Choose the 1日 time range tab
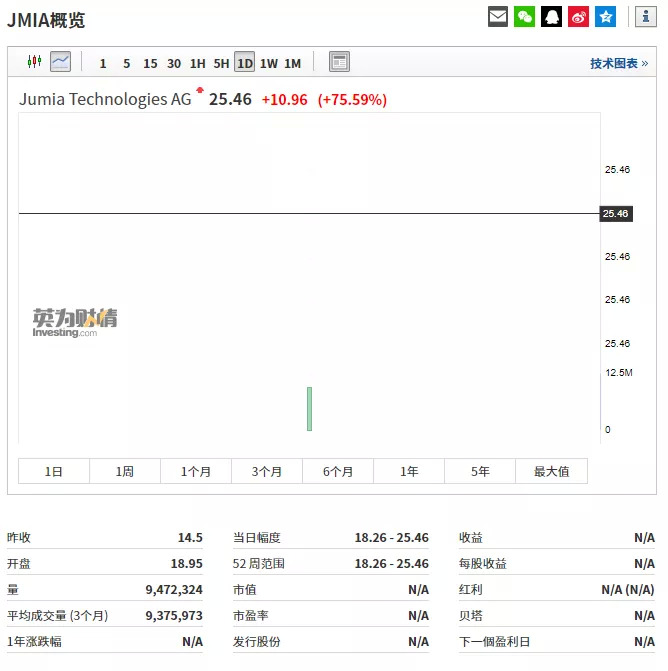Screen dimensions: 668x671 [x=54, y=471]
